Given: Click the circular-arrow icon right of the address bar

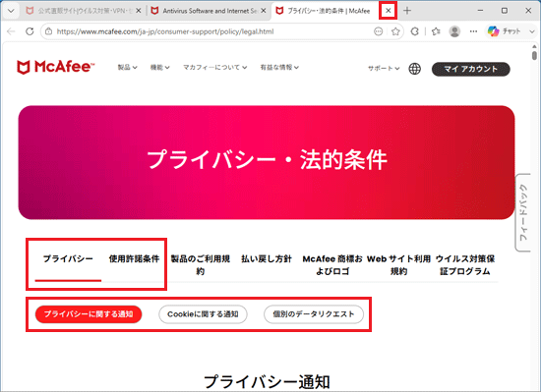Looking at the screenshot, I should point(415,31).
